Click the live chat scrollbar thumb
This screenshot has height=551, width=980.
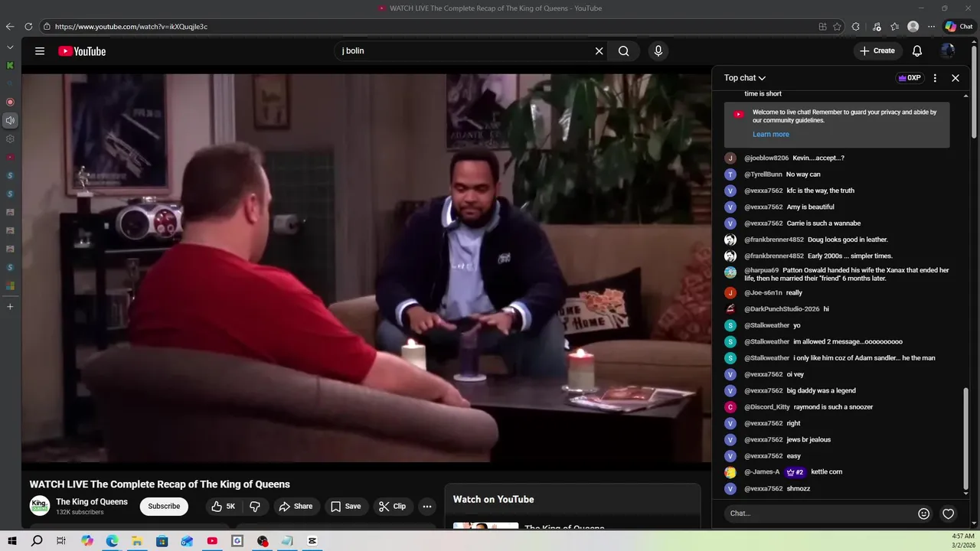click(965, 439)
